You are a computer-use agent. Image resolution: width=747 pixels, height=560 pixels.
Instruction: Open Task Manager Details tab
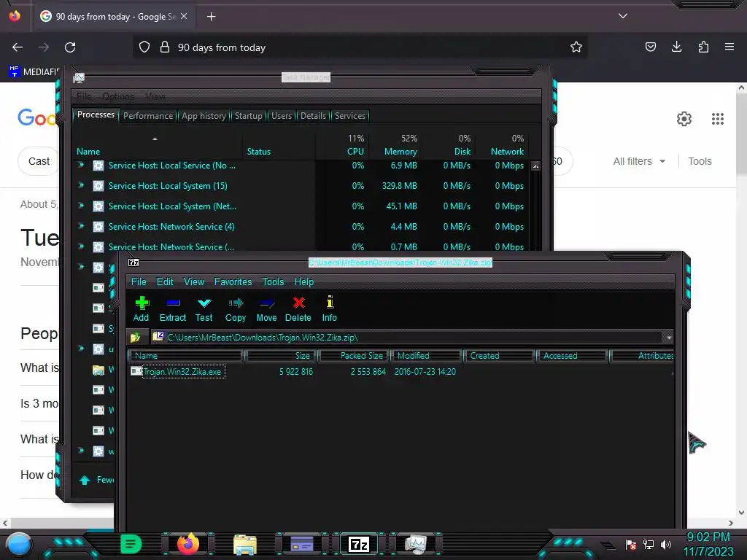click(313, 116)
